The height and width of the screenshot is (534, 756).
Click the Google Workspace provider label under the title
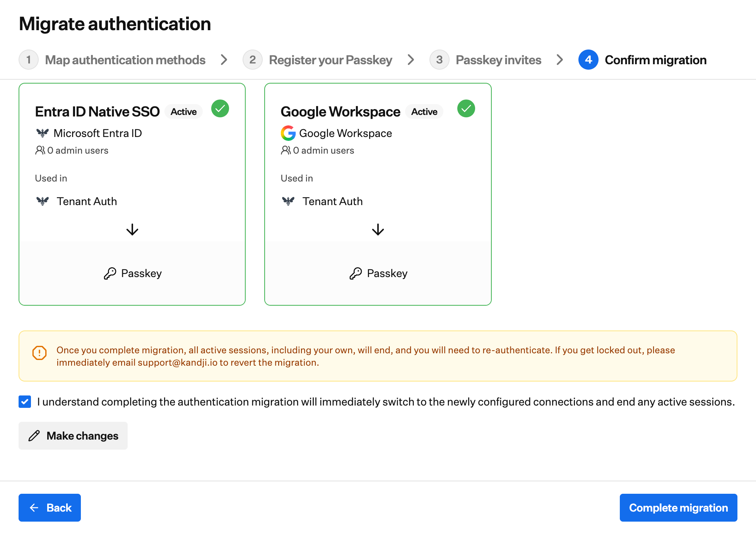point(346,133)
